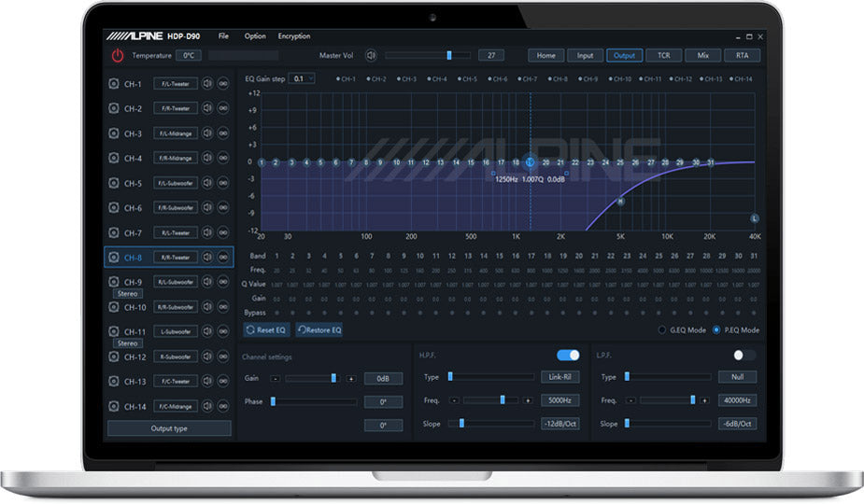The image size is (864, 504).
Task: Click the H.P.F. Freq minus button
Action: tap(455, 400)
